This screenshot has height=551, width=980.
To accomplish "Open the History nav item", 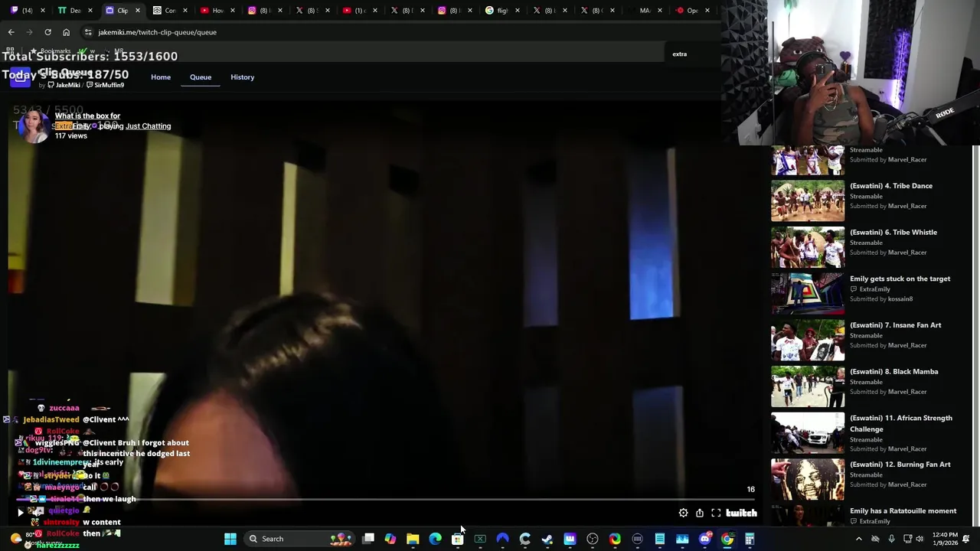I will point(242,77).
